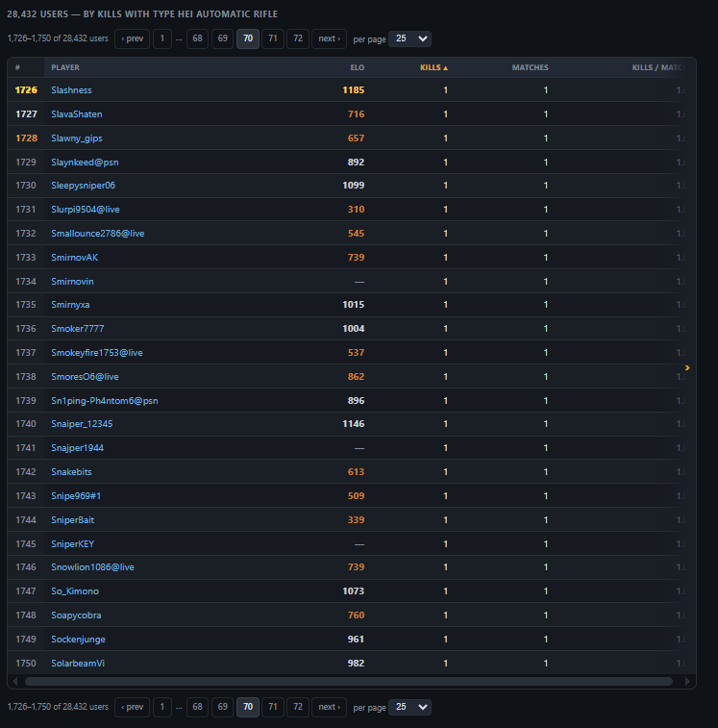The width and height of the screenshot is (718, 728).
Task: Select page 69 in top pagination
Action: pyautogui.click(x=222, y=38)
